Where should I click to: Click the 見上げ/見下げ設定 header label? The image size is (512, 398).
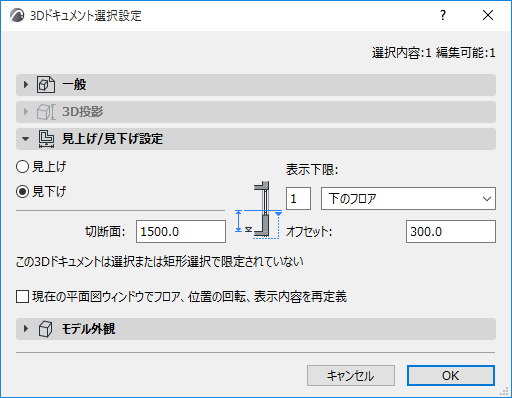pos(113,139)
